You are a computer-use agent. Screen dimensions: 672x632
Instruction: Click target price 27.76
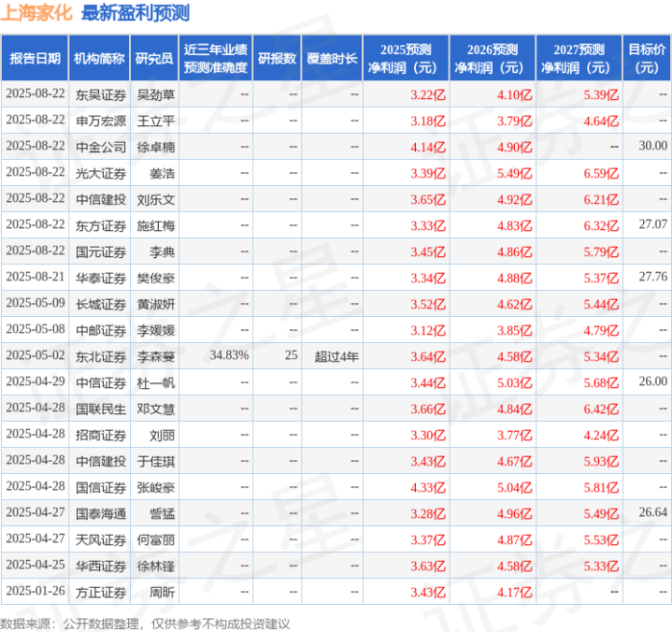(652, 277)
